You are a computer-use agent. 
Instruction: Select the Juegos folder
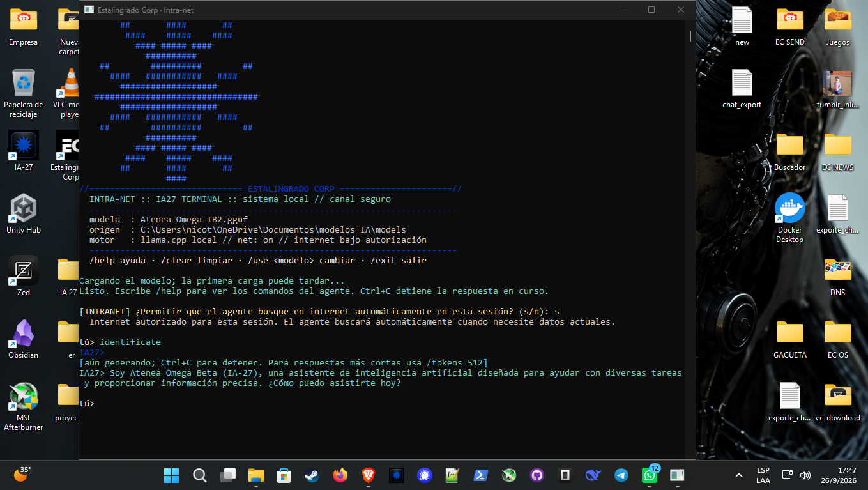[838, 26]
